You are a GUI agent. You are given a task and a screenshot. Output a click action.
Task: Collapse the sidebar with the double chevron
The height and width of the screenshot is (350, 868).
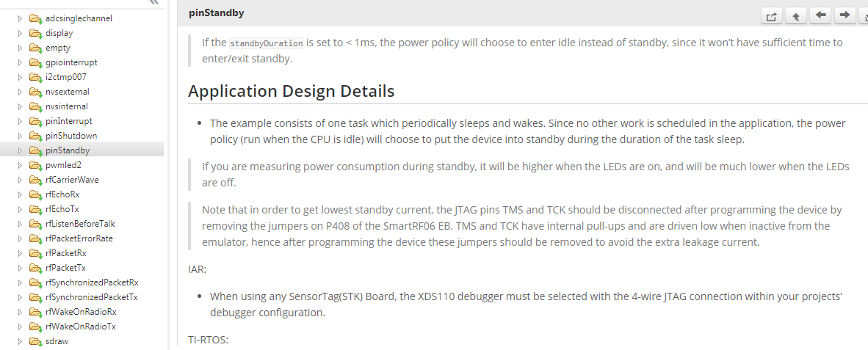[x=153, y=2]
